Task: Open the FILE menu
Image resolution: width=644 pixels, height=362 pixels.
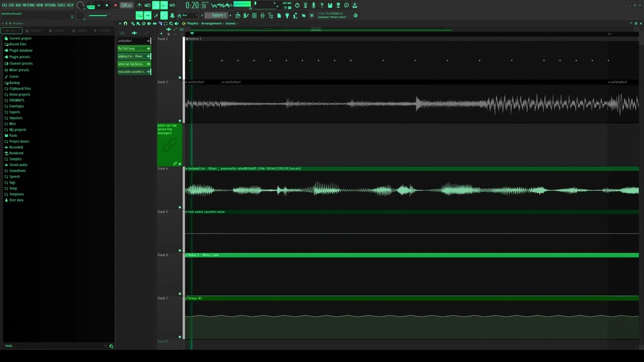Action: coord(5,5)
